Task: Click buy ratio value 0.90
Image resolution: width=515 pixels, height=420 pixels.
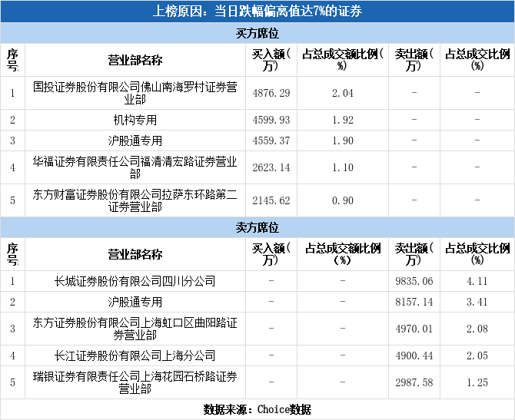Action: pos(343,200)
